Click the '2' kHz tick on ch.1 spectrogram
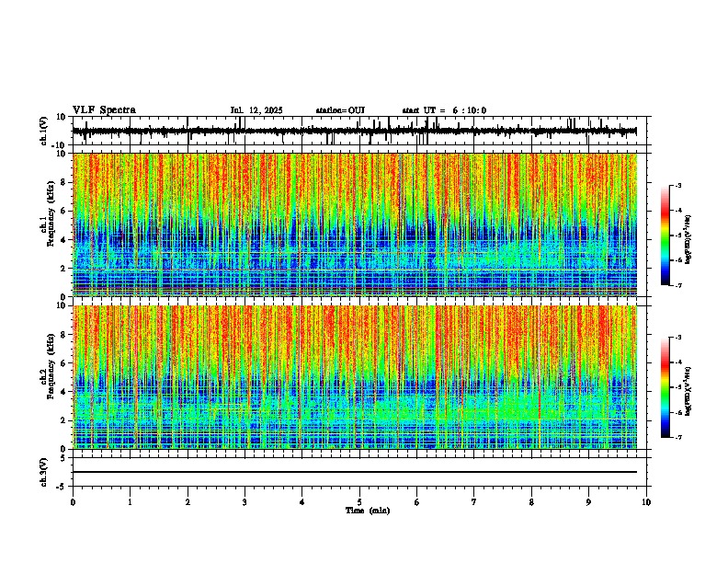This screenshot has height=563, width=728. pyautogui.click(x=64, y=269)
